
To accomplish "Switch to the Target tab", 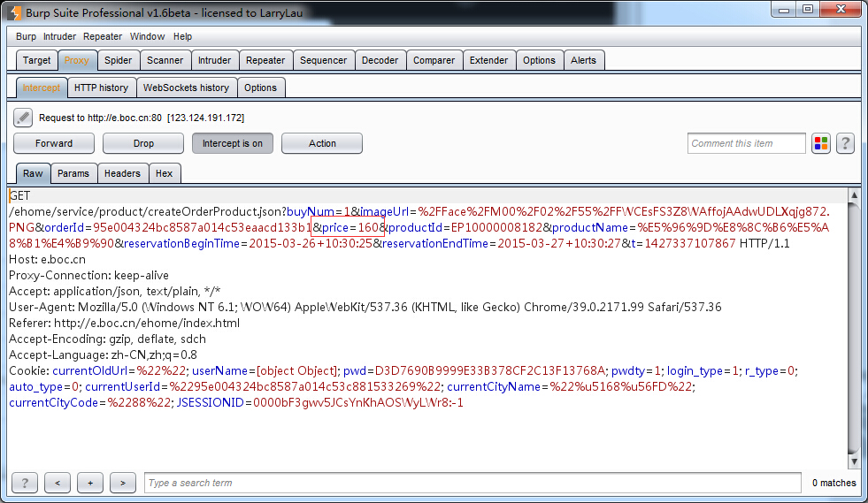I will [x=36, y=60].
